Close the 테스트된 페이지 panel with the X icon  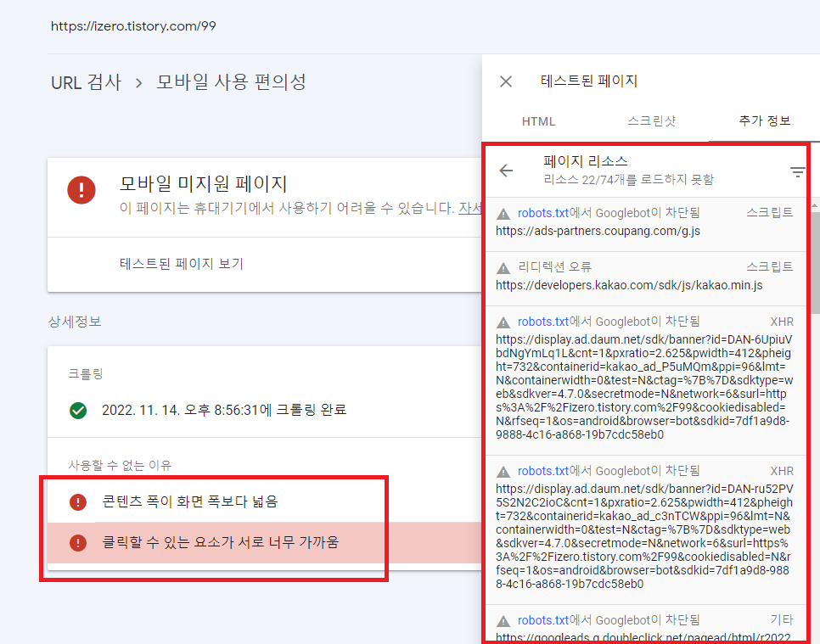(x=506, y=81)
